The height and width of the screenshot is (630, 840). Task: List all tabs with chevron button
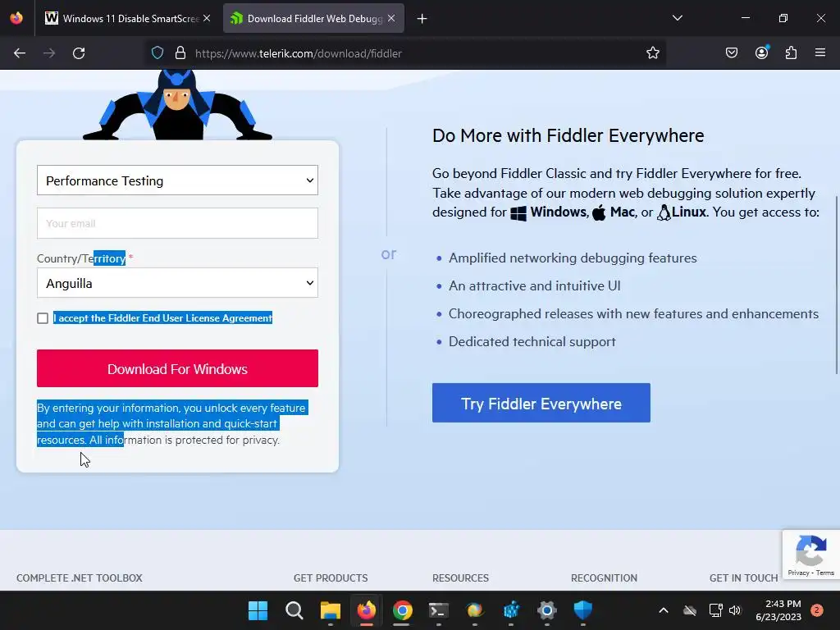point(677,18)
